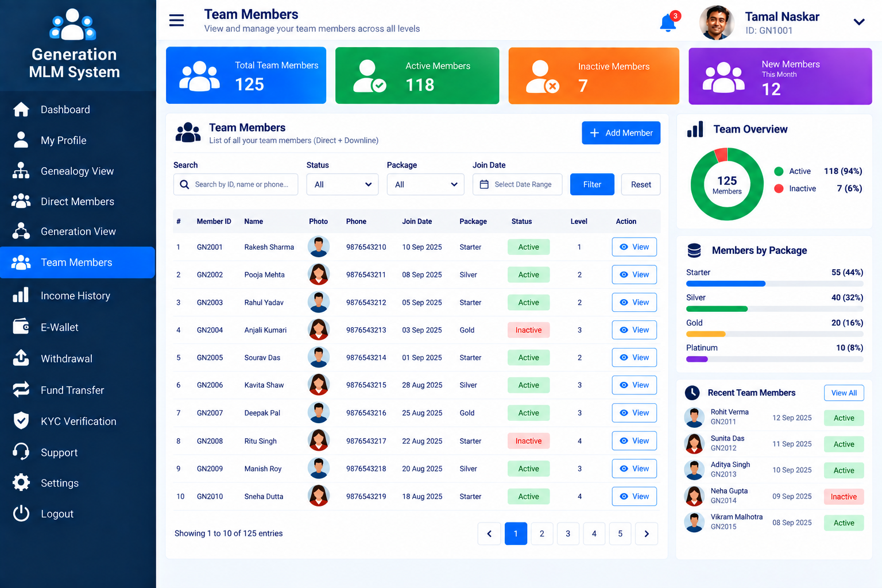
Task: Click the Total Team Members card icon
Action: click(199, 76)
